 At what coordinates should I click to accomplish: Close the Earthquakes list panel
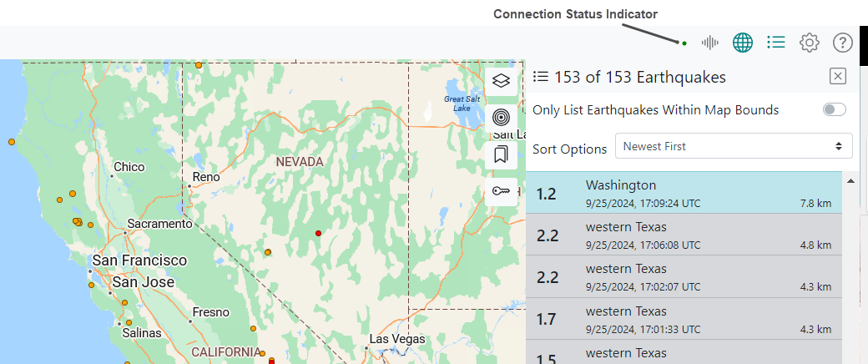(838, 77)
